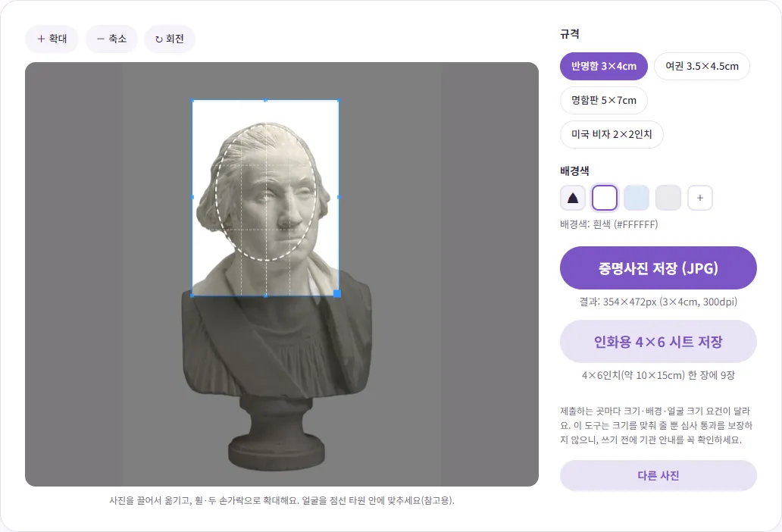The height and width of the screenshot is (532, 782).
Task: Click the bottom-center crop edge handle
Action: point(266,296)
